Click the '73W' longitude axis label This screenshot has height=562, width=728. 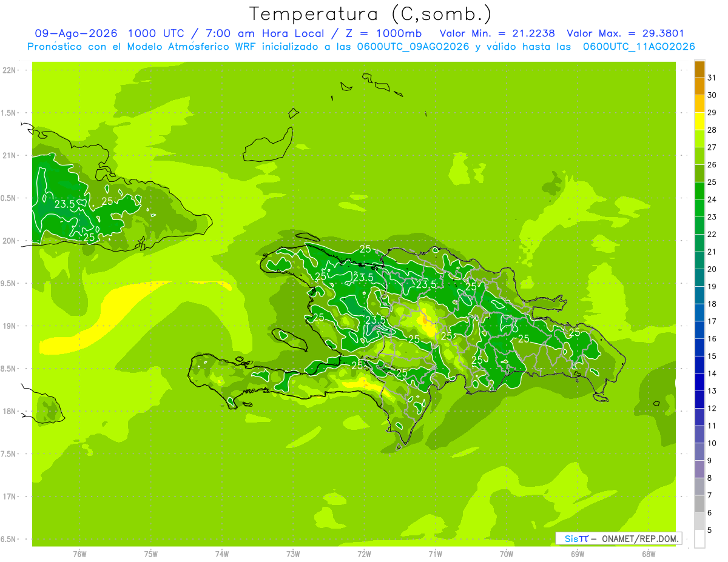tap(293, 554)
